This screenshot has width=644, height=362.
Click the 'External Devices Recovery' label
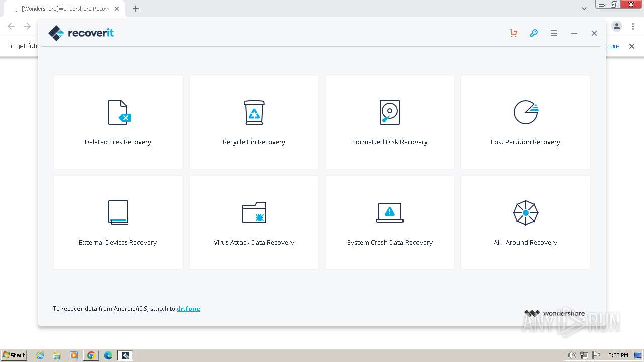pos(118,243)
